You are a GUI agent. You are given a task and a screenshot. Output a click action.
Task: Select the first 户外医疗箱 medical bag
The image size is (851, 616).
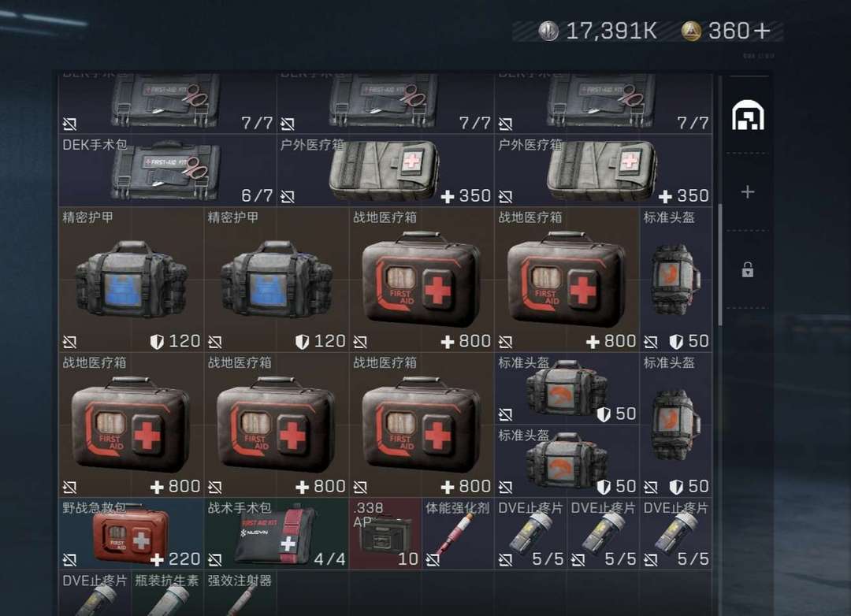pos(385,170)
